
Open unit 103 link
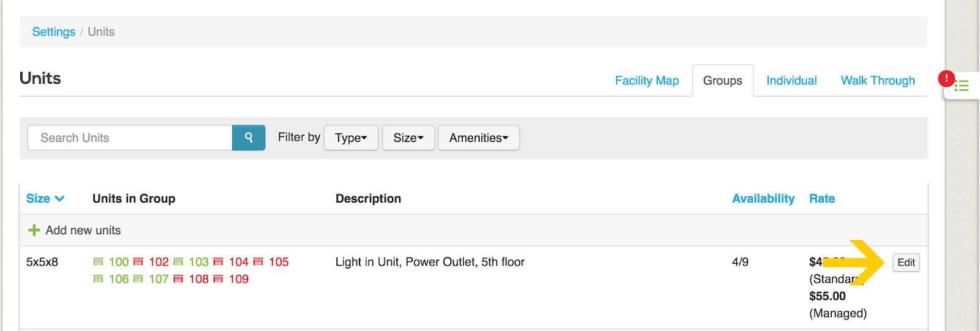(198, 262)
